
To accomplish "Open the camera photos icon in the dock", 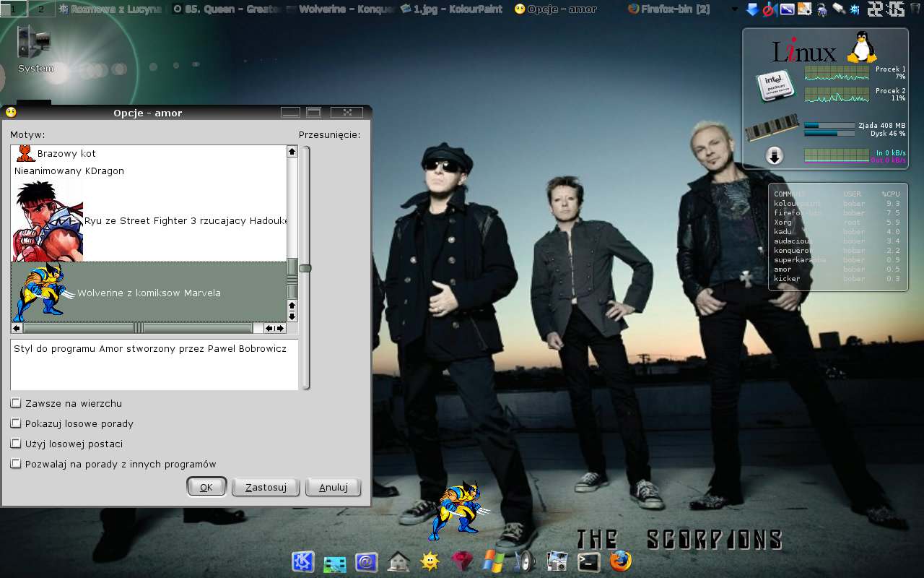I will (557, 561).
